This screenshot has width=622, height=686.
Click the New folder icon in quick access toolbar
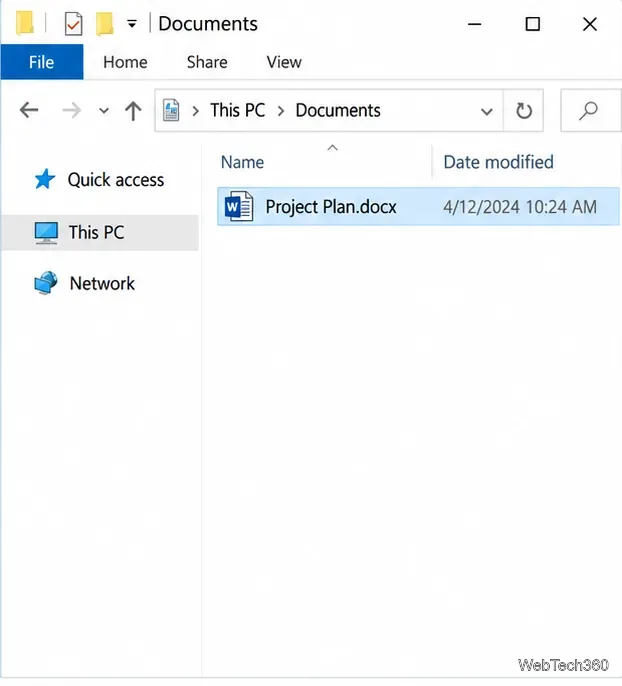[x=105, y=24]
